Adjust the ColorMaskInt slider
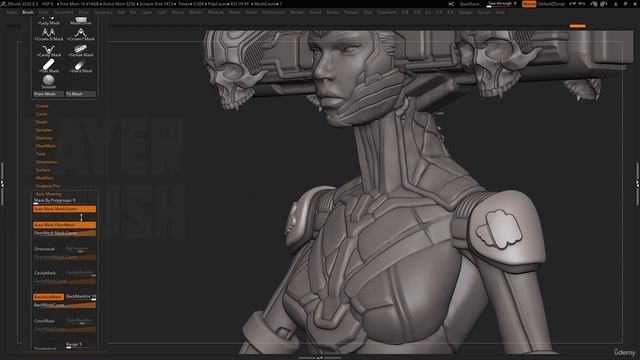The height and width of the screenshot is (360, 640). coord(80,321)
